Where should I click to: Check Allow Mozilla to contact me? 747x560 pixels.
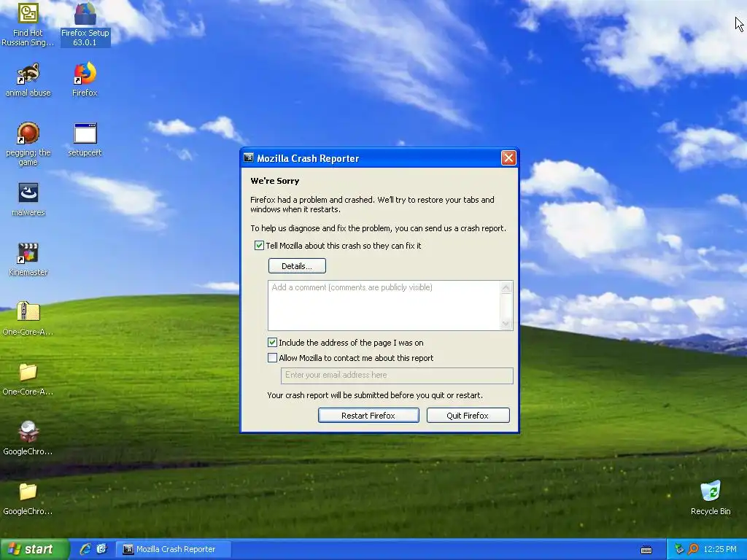tap(273, 357)
